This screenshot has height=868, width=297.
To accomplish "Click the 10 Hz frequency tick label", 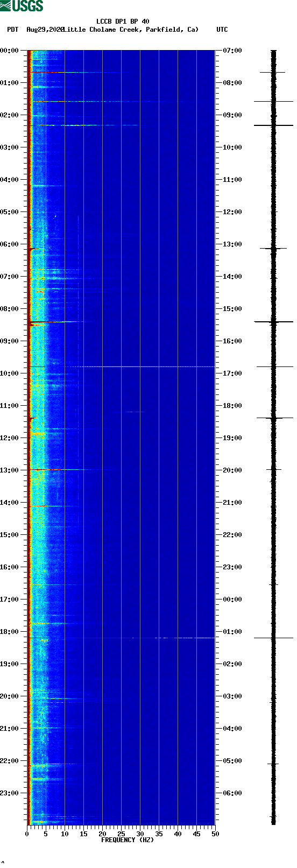I will pyautogui.click(x=65, y=834).
